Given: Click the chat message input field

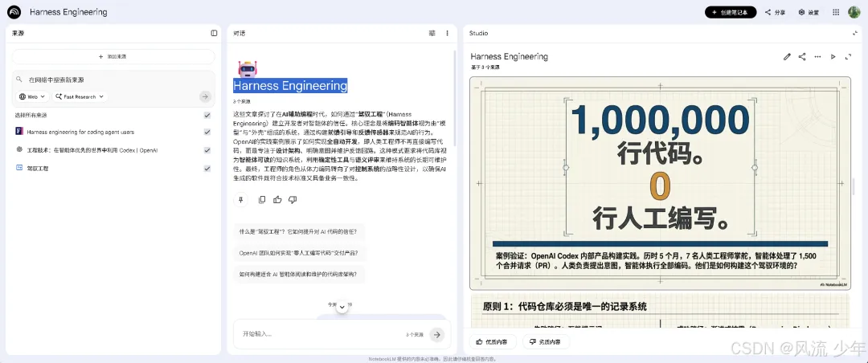Looking at the screenshot, I should 321,334.
